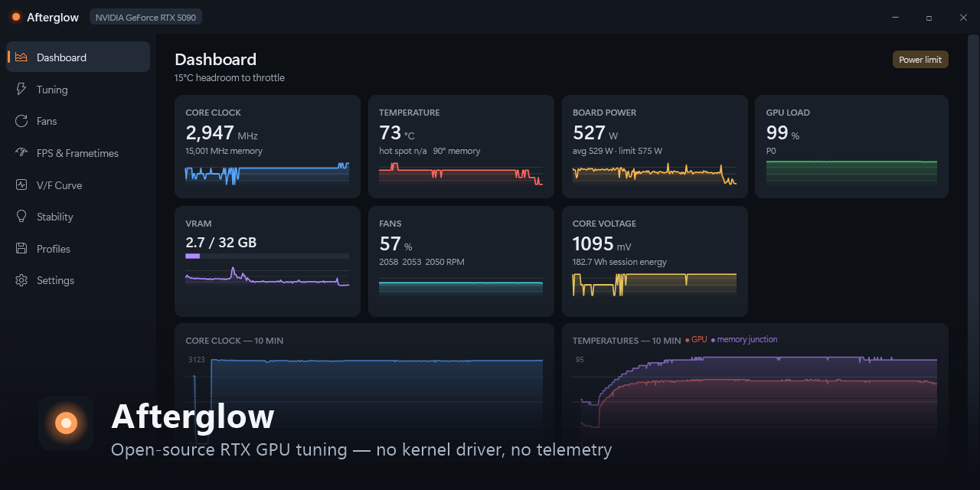This screenshot has height=490, width=980.
Task: Click the Dashboard page heading
Action: pos(215,60)
